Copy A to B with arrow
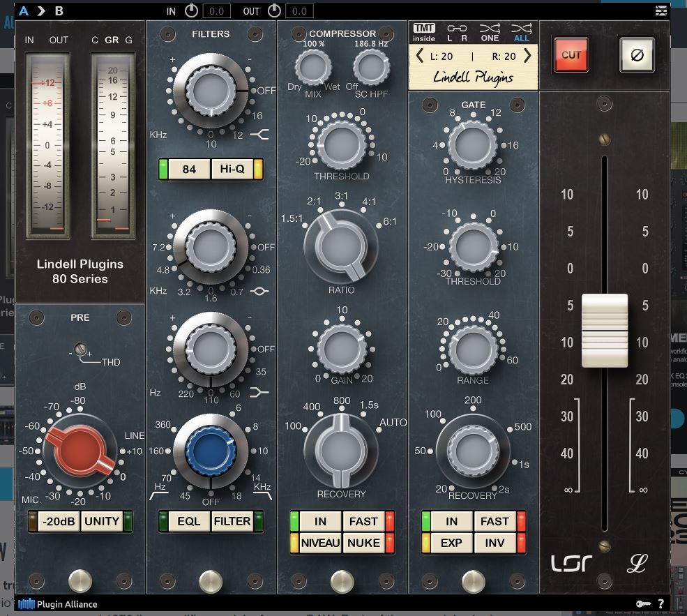The width and height of the screenshot is (687, 616). point(41,11)
